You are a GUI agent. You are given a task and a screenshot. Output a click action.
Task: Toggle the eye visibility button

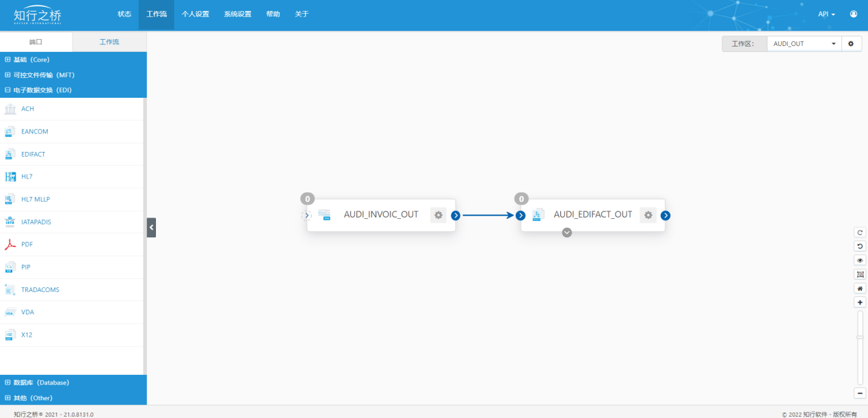860,260
